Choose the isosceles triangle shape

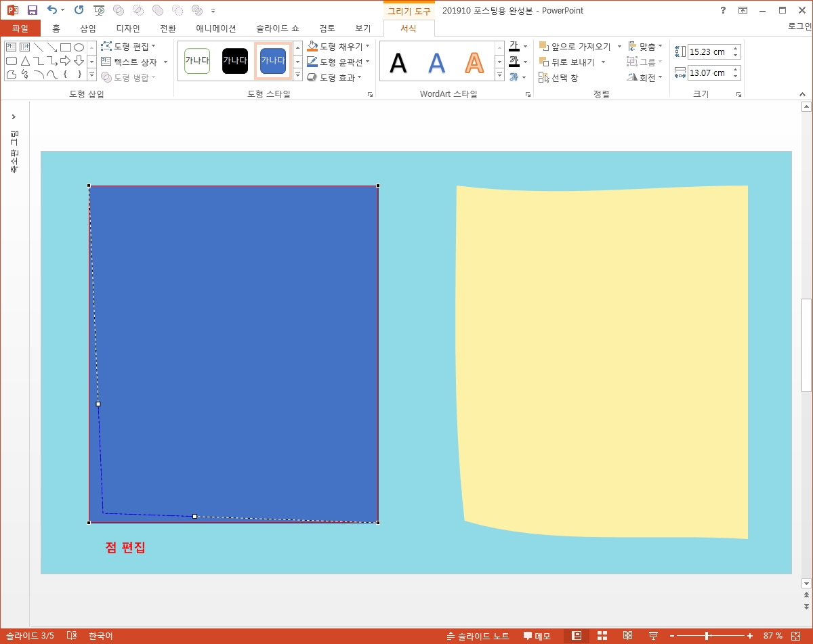[x=24, y=61]
